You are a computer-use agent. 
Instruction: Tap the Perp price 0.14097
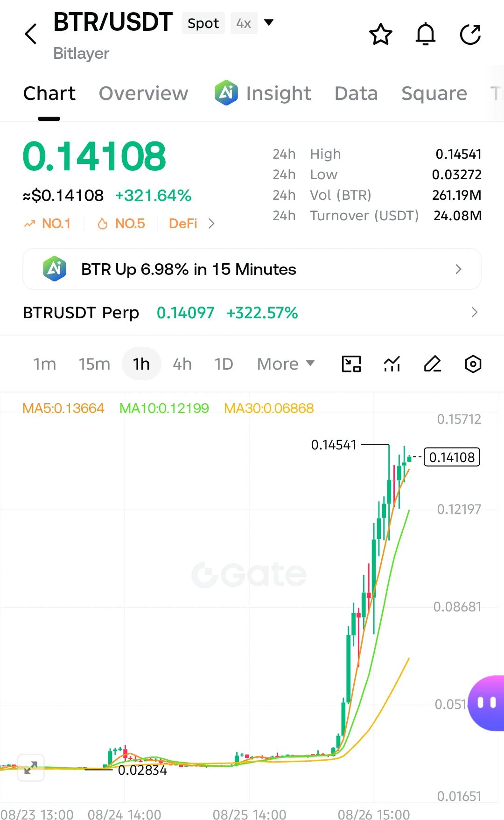click(x=185, y=313)
